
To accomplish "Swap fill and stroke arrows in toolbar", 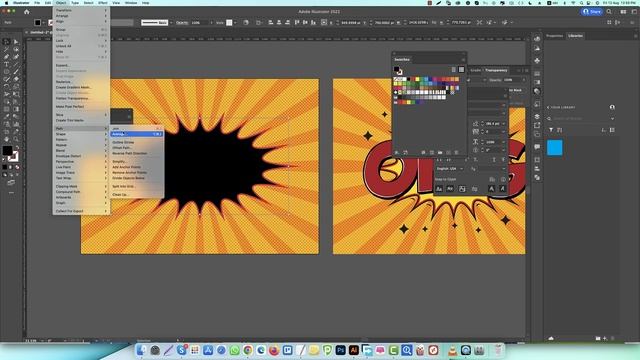I will coord(17,147).
